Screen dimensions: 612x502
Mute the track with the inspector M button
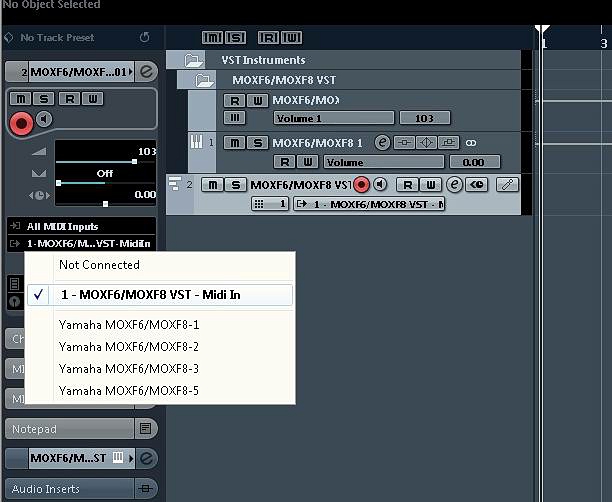[x=20, y=99]
